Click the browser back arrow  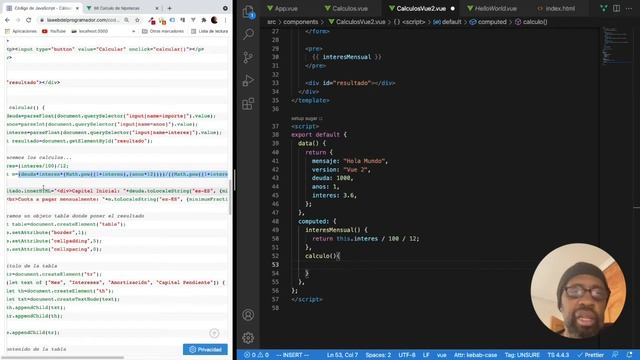click(x=7, y=20)
